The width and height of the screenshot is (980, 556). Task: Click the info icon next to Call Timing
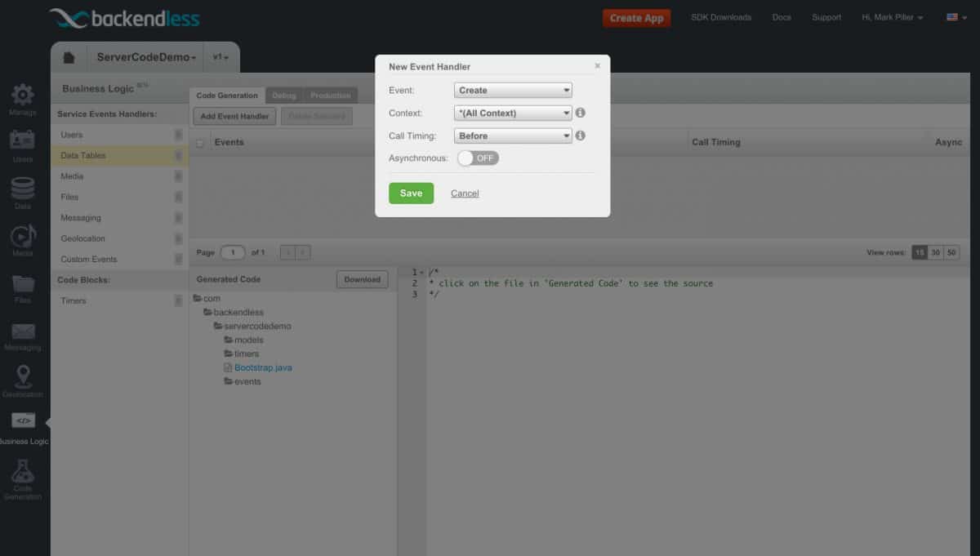[x=581, y=136]
